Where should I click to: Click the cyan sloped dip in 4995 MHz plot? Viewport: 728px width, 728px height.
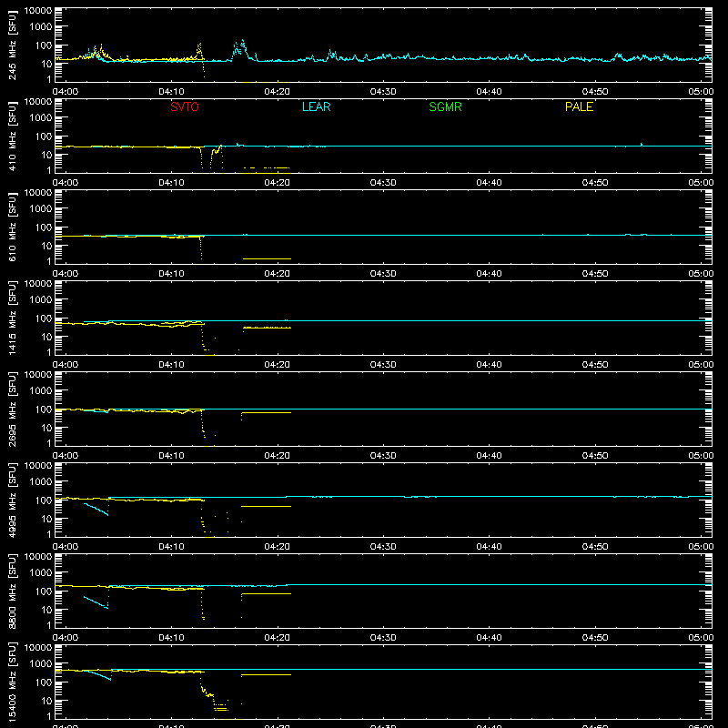(x=96, y=509)
